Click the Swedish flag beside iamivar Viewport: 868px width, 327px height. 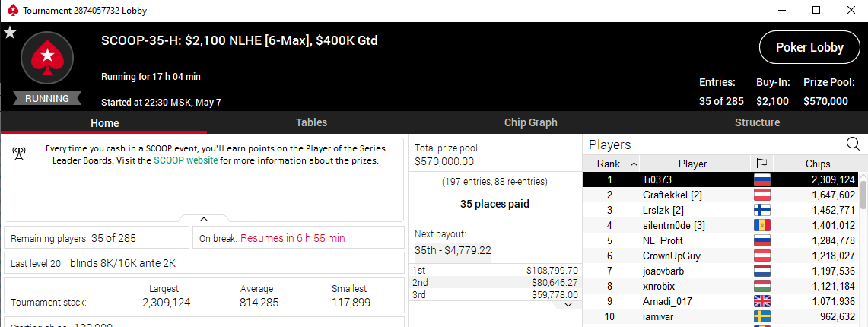(761, 317)
